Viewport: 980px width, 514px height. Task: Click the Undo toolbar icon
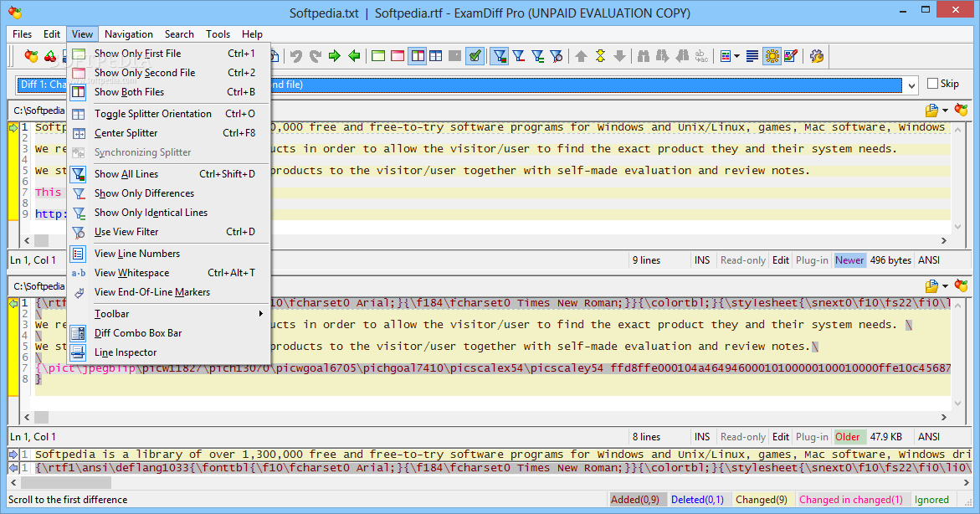[296, 56]
